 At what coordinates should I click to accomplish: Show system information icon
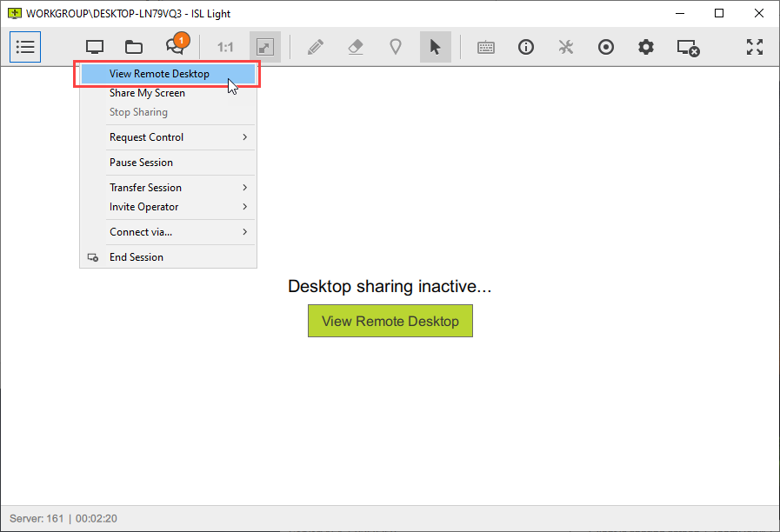tap(526, 47)
